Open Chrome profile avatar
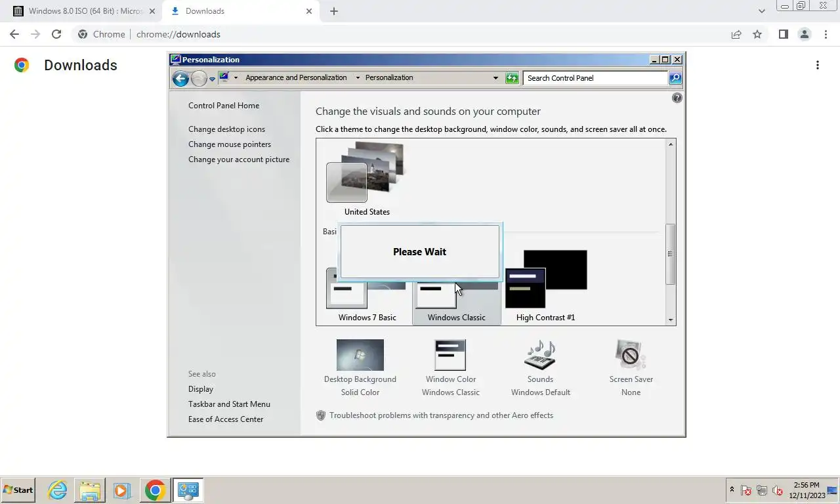This screenshot has height=504, width=840. click(804, 34)
